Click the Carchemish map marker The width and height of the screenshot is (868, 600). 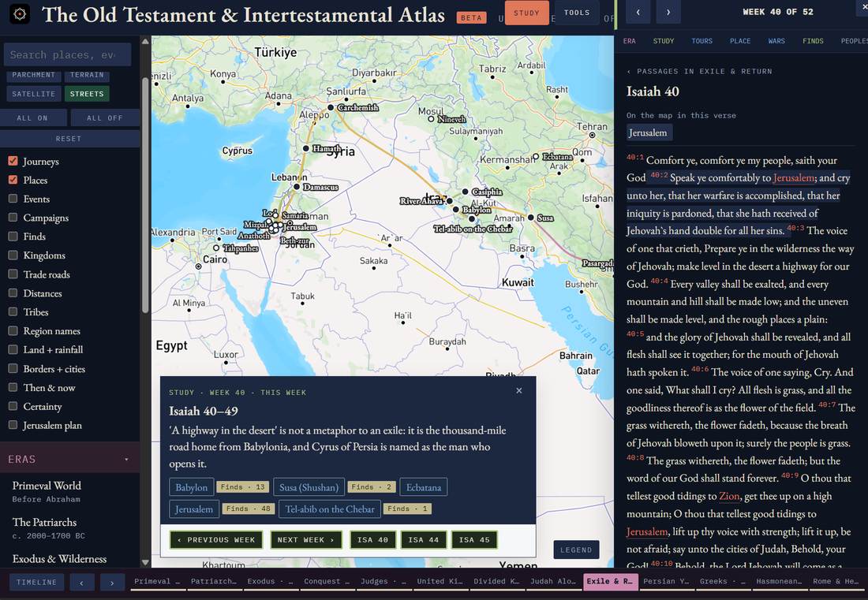[x=331, y=107]
